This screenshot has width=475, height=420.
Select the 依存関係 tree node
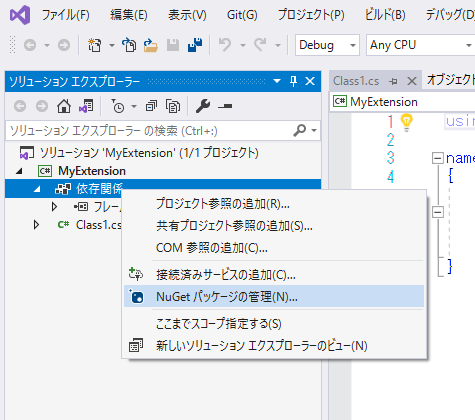(100, 189)
